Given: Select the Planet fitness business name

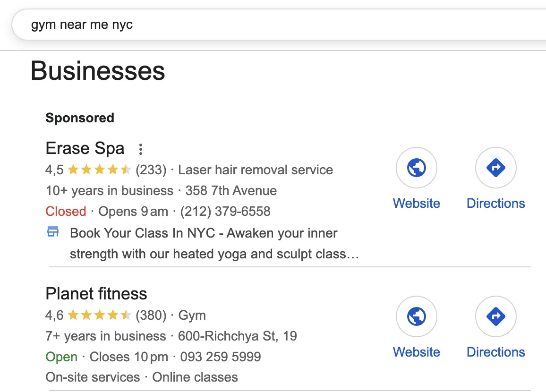Looking at the screenshot, I should [96, 294].
